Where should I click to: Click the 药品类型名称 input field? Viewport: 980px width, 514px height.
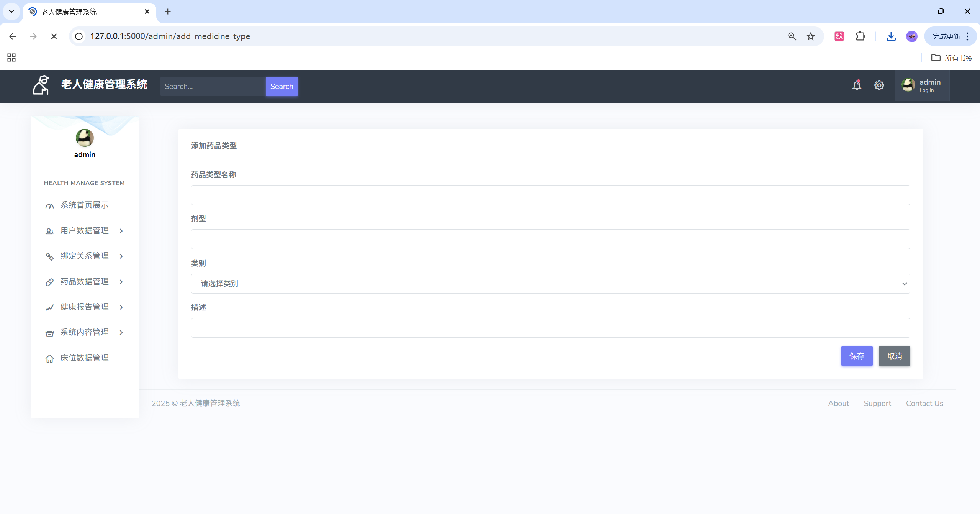[550, 195]
